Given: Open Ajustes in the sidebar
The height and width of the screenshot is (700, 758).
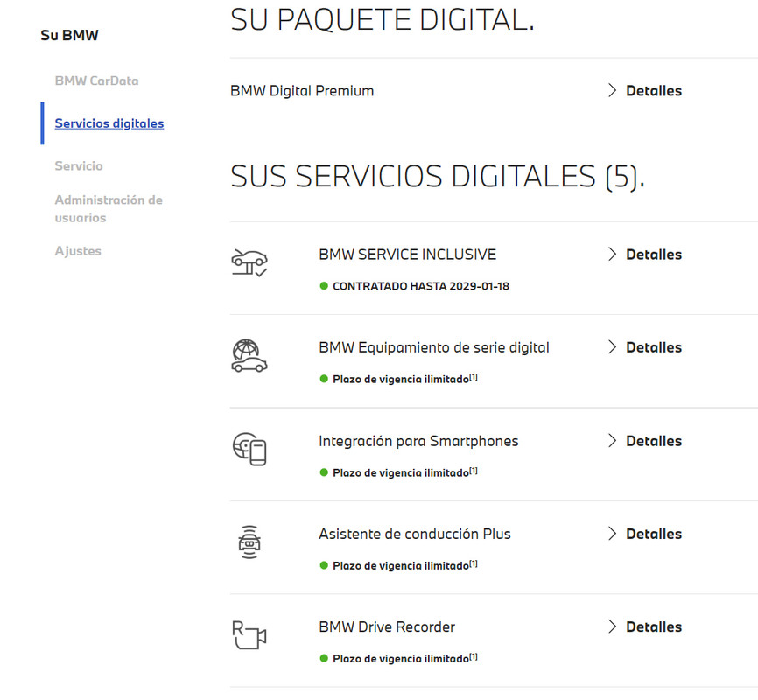Looking at the screenshot, I should point(78,251).
